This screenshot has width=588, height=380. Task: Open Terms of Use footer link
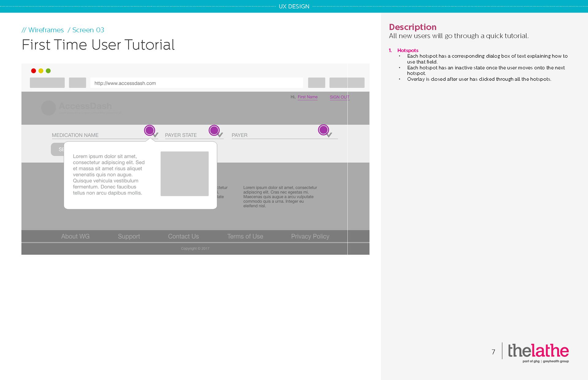pyautogui.click(x=245, y=236)
